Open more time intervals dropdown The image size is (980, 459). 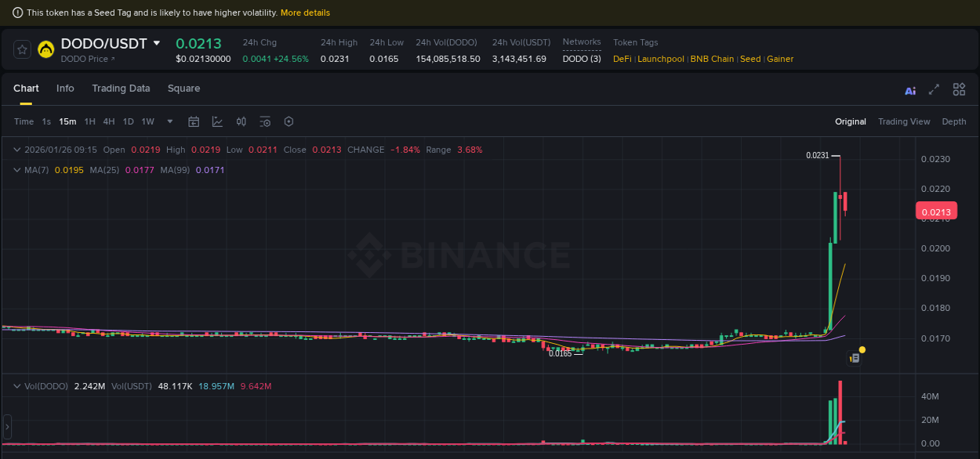point(169,121)
